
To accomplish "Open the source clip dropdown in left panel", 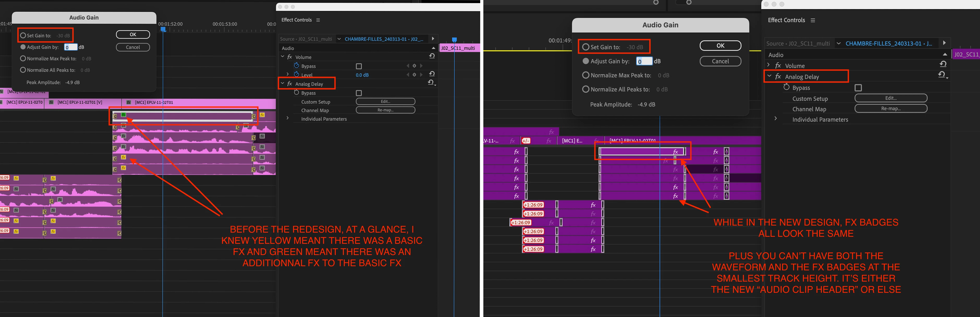I will tap(339, 39).
